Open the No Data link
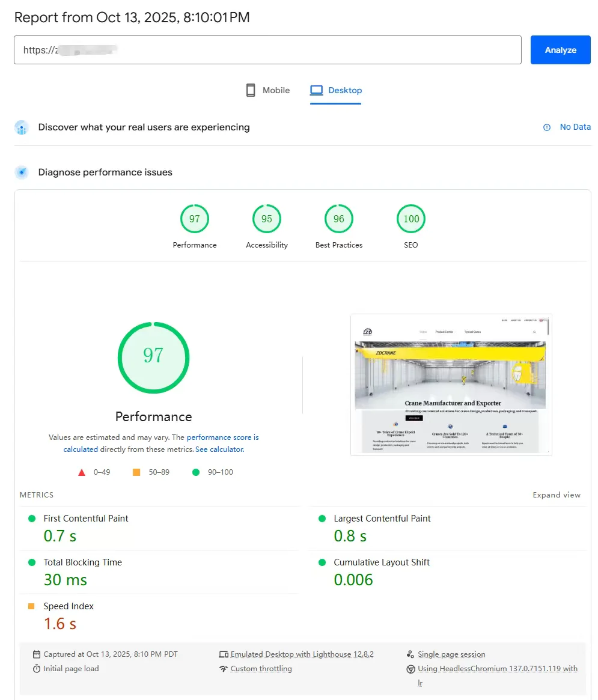The height and width of the screenshot is (700, 598). click(x=575, y=127)
